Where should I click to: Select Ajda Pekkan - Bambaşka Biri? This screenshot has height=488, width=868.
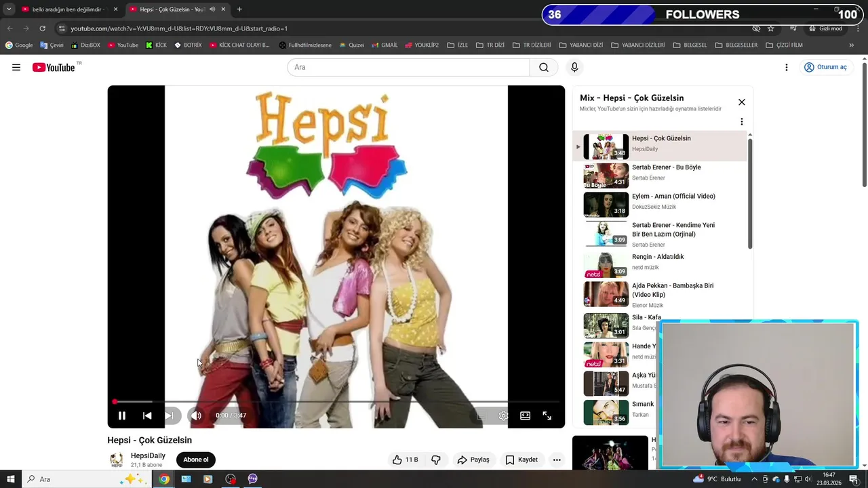[661, 294]
